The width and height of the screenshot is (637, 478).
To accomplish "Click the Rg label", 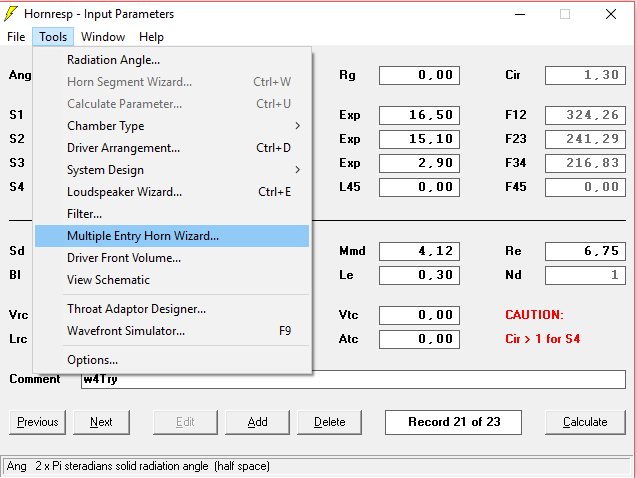I will [347, 75].
